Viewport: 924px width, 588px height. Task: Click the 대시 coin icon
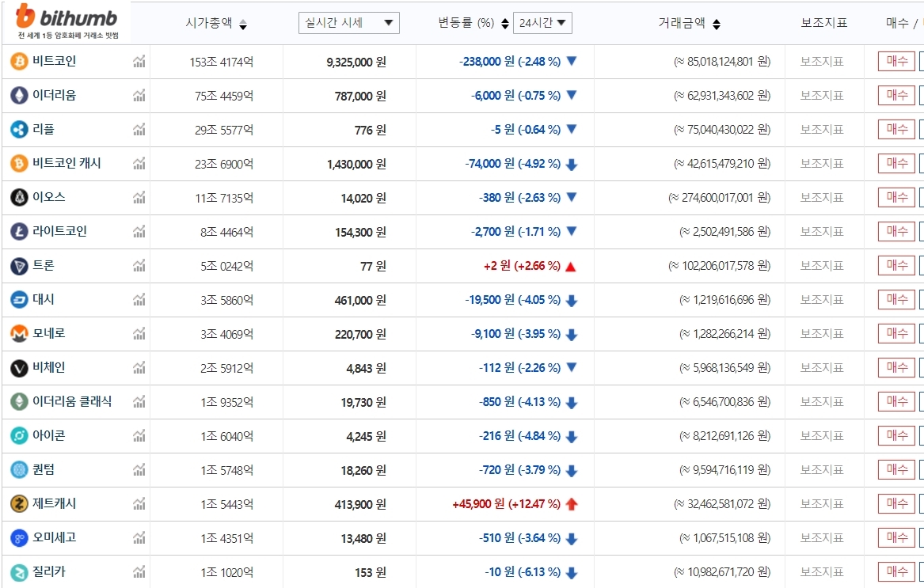tap(19, 299)
